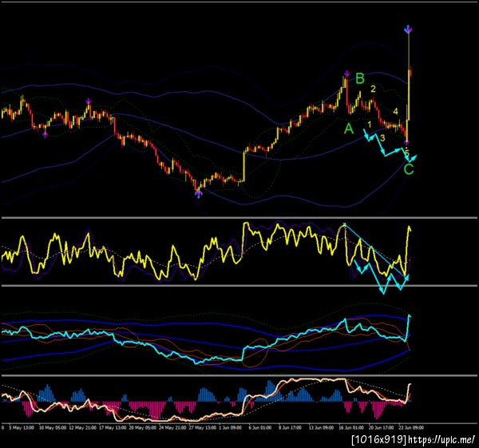Click the purple signal arrow beside the B label
This screenshot has width=479, height=448.
point(347,73)
